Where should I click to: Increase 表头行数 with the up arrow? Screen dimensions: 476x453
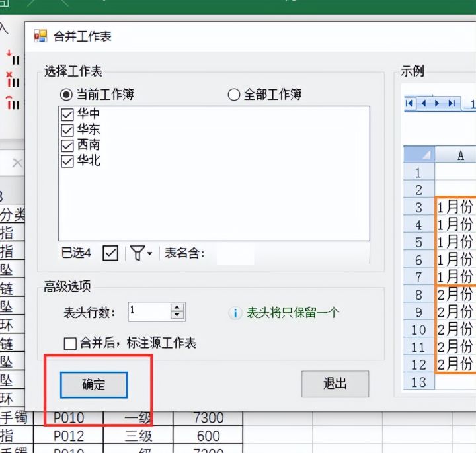[x=177, y=307]
